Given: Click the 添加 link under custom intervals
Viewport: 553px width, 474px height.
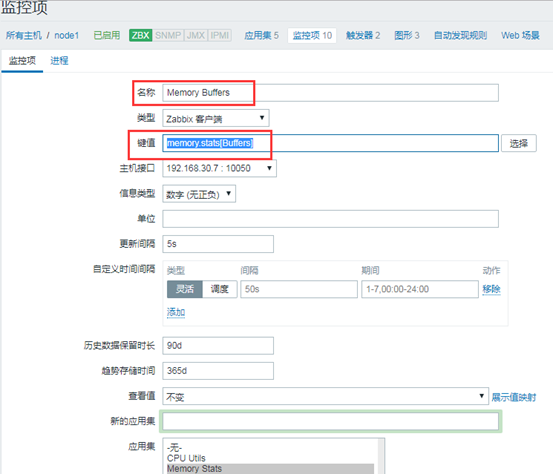Looking at the screenshot, I should pos(176,312).
